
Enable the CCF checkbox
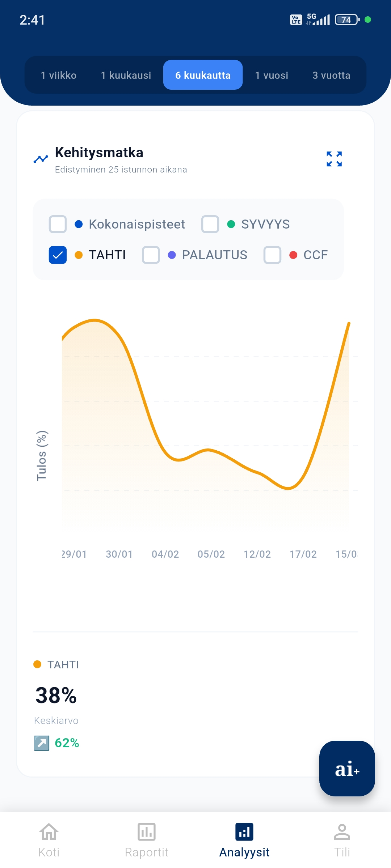point(272,255)
